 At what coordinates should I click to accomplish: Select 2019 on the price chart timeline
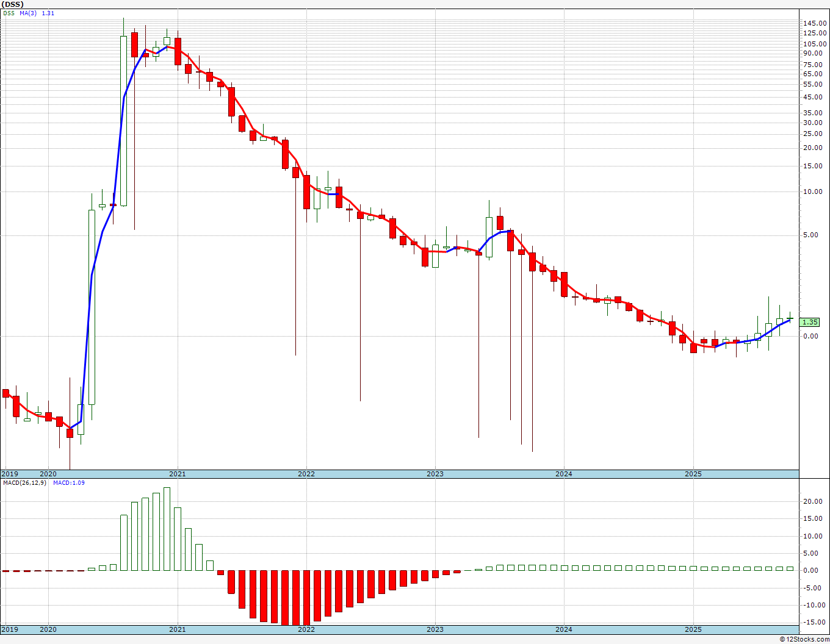[x=10, y=474]
